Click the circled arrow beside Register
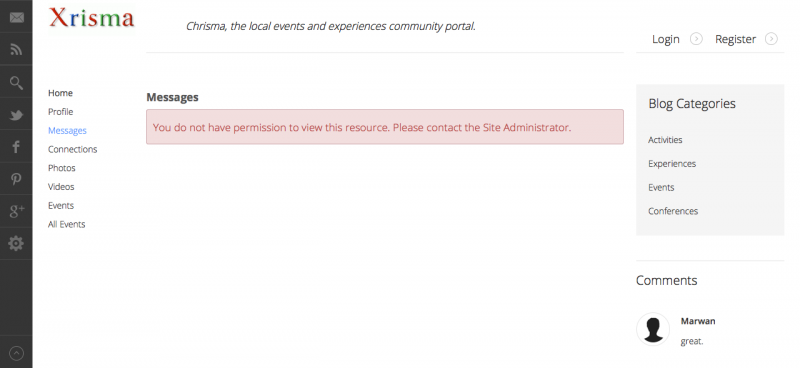This screenshot has height=368, width=800. click(771, 39)
